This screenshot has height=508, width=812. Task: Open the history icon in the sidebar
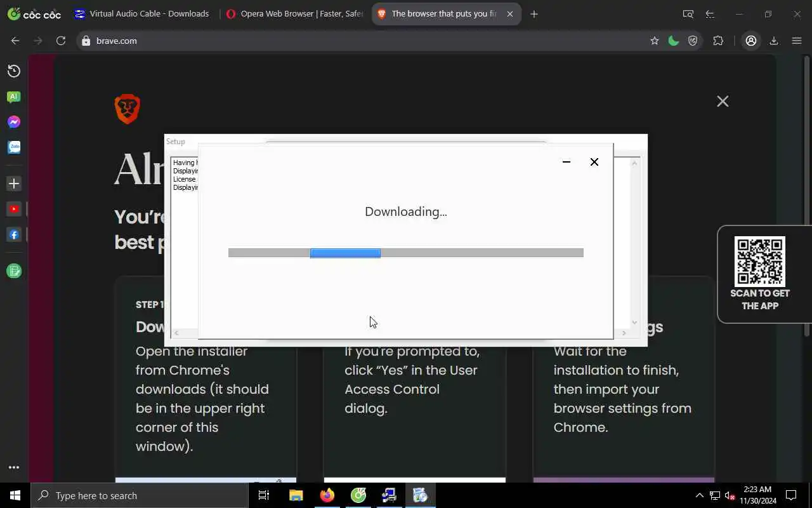click(13, 71)
